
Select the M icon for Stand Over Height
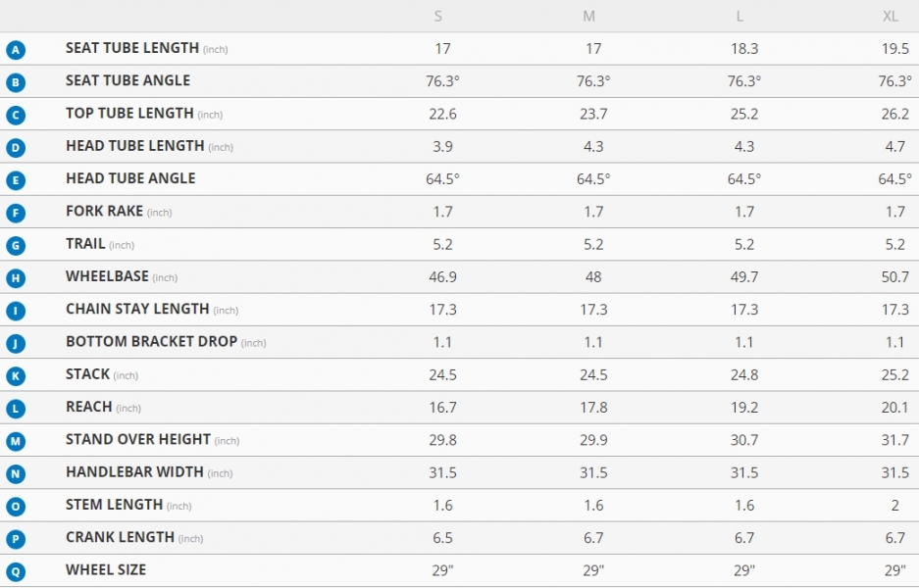[16, 441]
